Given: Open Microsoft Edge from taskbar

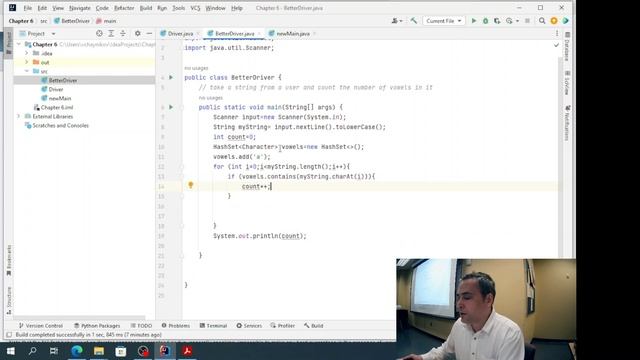Looking at the screenshot, I should click(x=77, y=351).
